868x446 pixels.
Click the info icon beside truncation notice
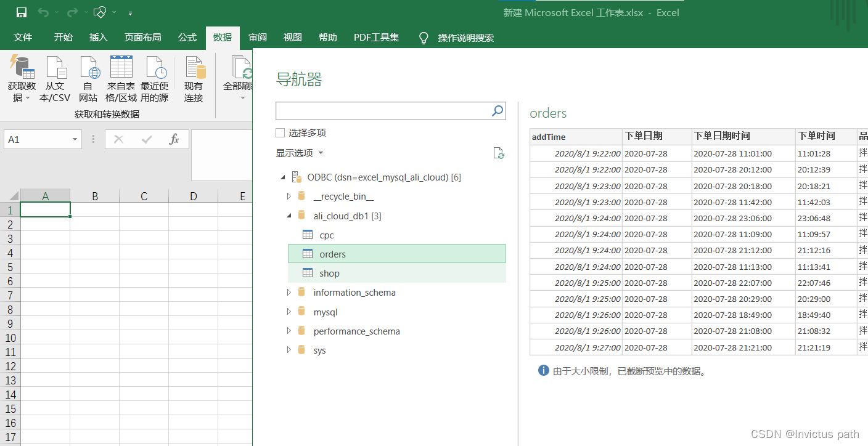click(x=543, y=370)
